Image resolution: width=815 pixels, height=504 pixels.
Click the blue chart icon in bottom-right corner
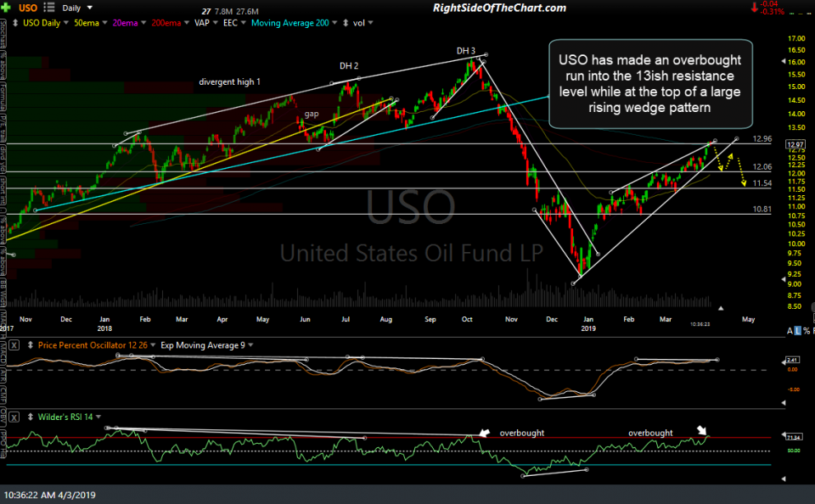point(797,330)
